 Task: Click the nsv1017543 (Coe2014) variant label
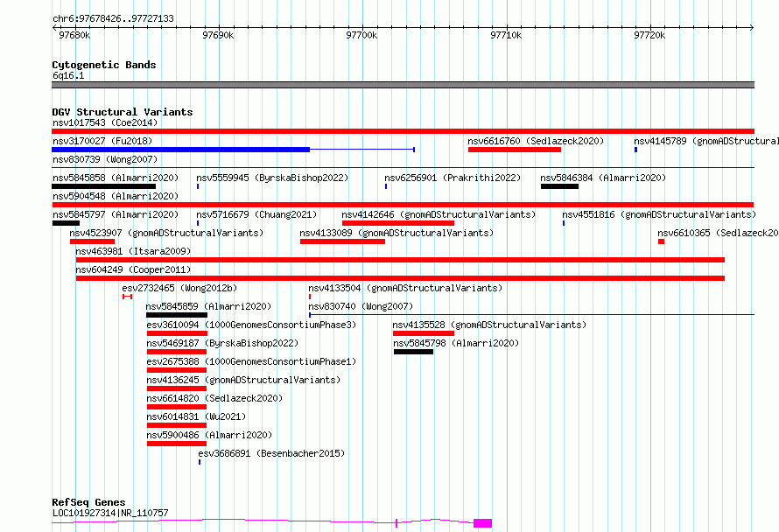click(105, 122)
